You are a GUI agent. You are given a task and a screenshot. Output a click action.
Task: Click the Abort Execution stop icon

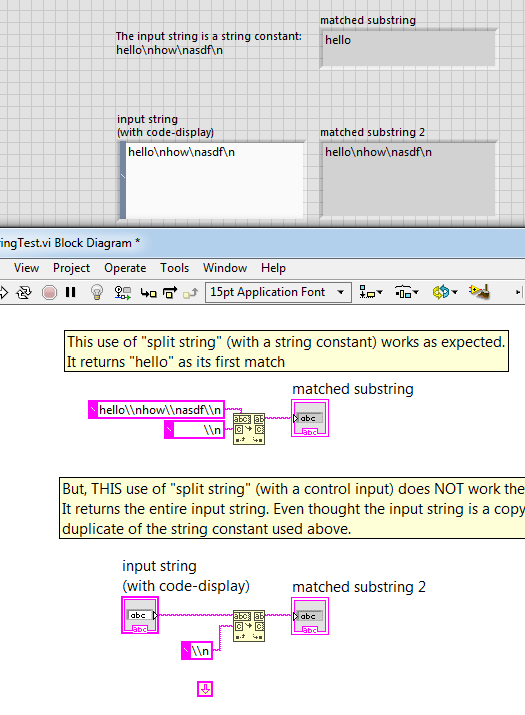point(49,292)
